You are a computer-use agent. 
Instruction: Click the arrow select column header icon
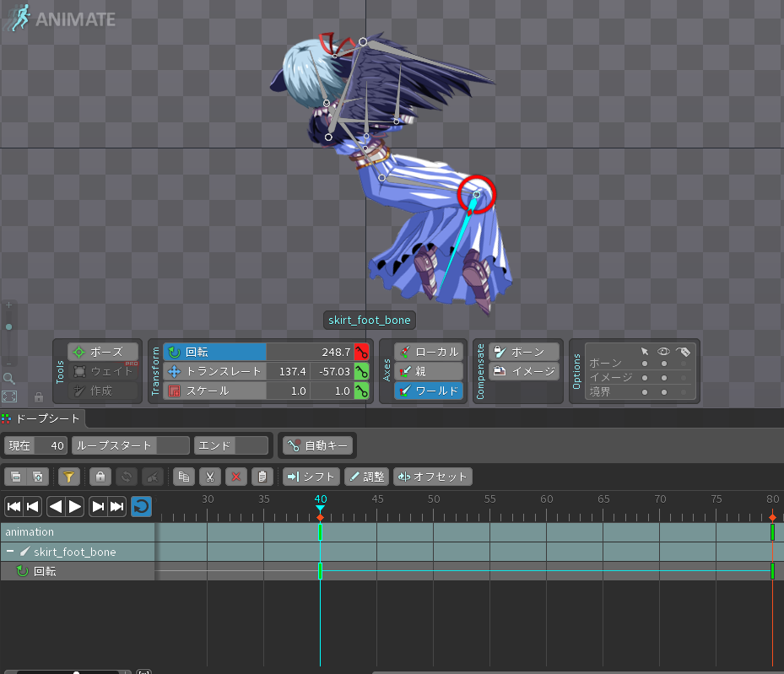645,351
